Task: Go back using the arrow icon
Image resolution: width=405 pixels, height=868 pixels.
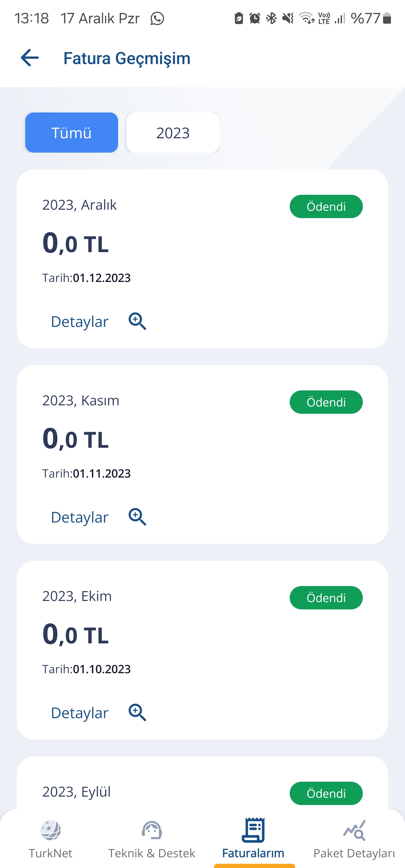Action: [30, 58]
